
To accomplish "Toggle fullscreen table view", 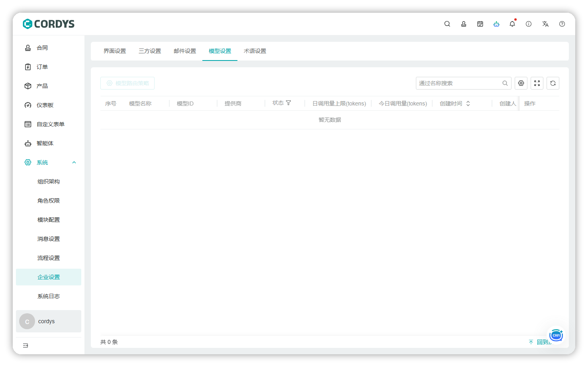I will 537,83.
